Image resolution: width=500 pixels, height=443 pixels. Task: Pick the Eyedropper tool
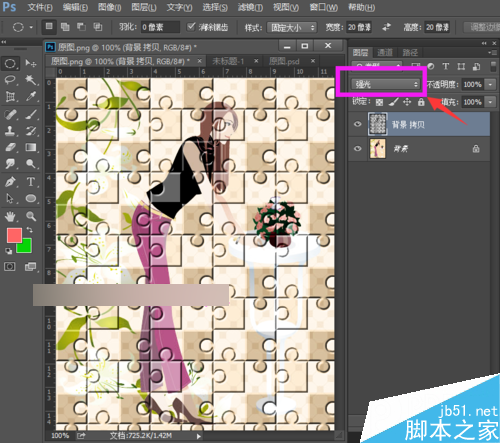point(31,97)
